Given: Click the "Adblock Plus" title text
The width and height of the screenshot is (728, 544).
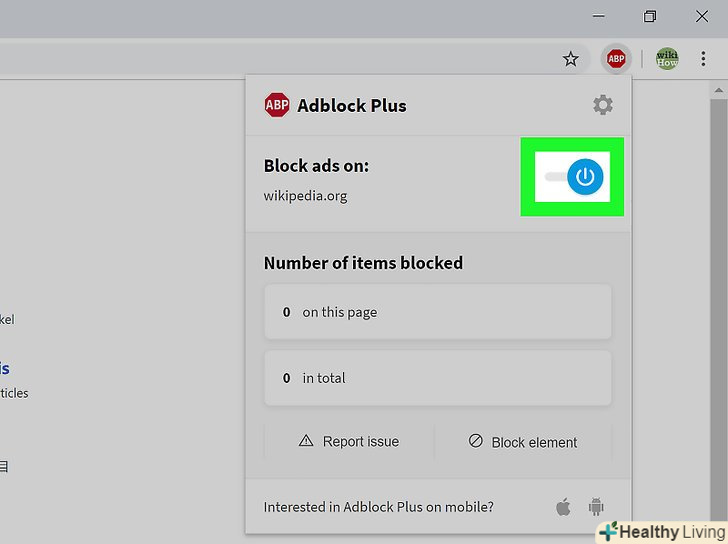Looking at the screenshot, I should click(352, 105).
